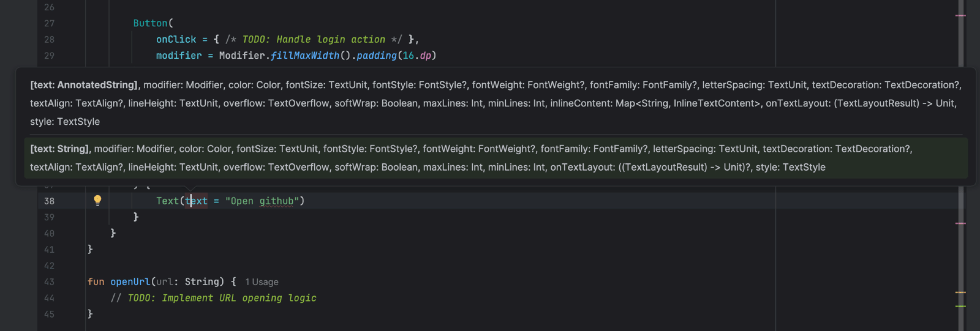The width and height of the screenshot is (980, 331).
Task: Click line number 38 in the gutter
Action: [49, 201]
